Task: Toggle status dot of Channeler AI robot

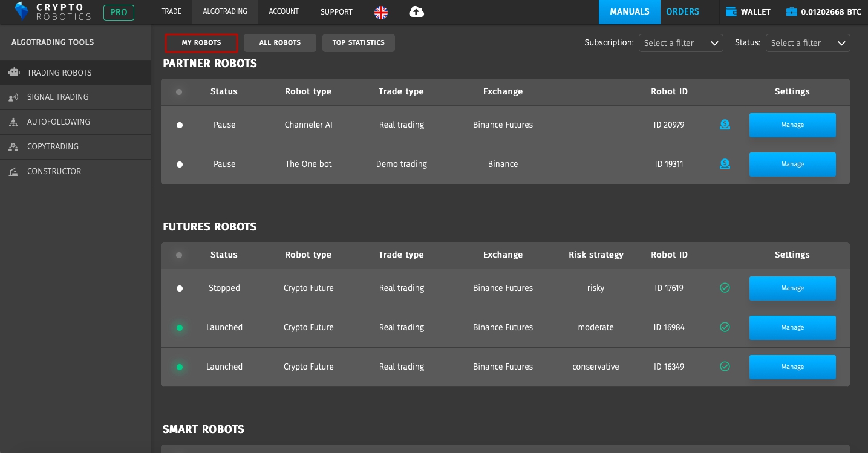Action: click(x=180, y=125)
